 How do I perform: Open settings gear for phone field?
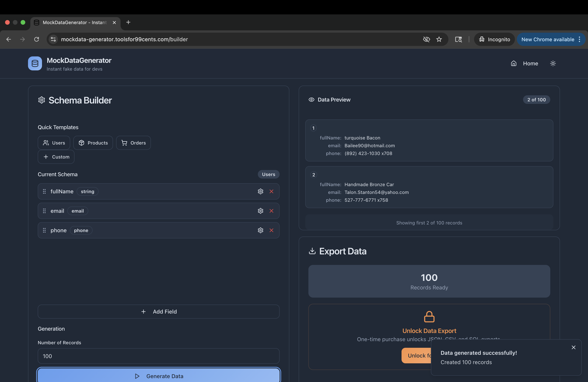(260, 230)
